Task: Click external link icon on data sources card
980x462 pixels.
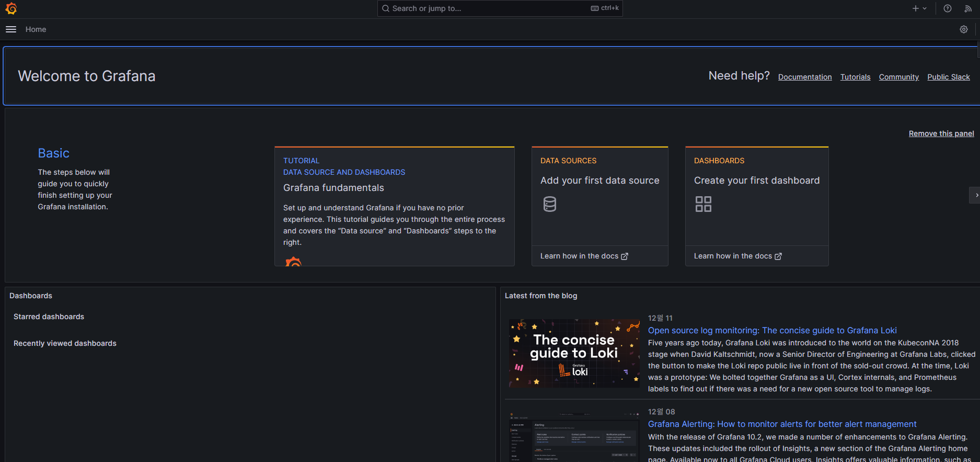Action: [x=625, y=256]
